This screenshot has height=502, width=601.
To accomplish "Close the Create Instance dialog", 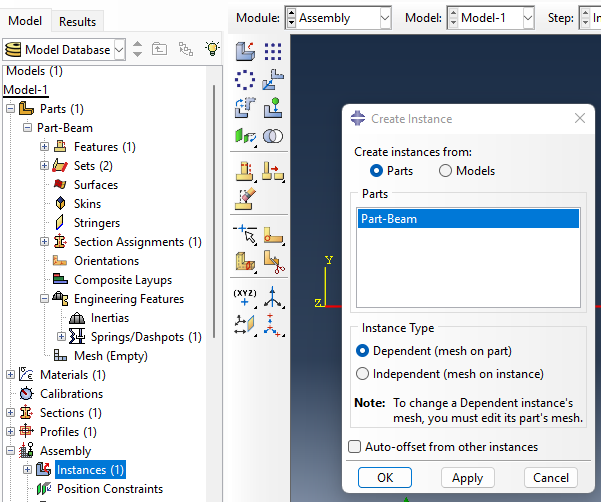I will coord(580,118).
